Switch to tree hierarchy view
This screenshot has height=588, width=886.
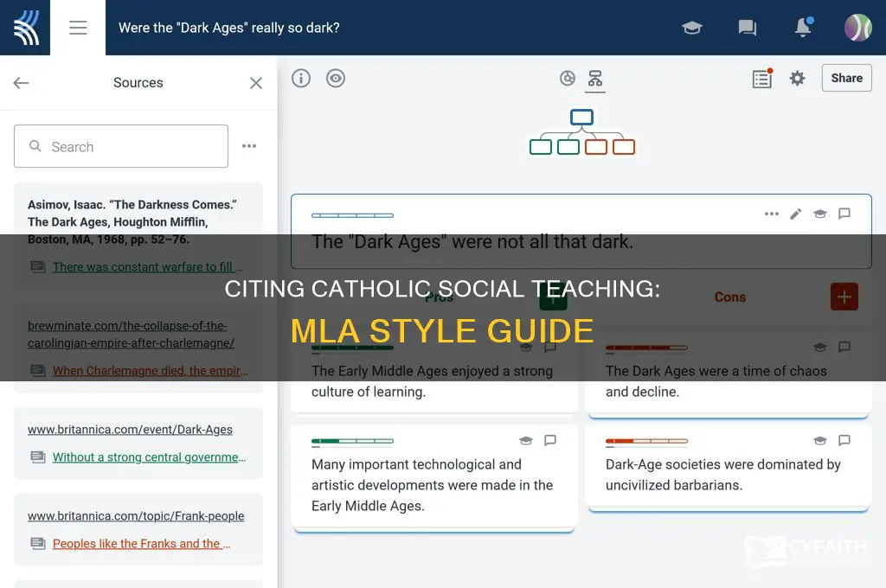tap(595, 79)
